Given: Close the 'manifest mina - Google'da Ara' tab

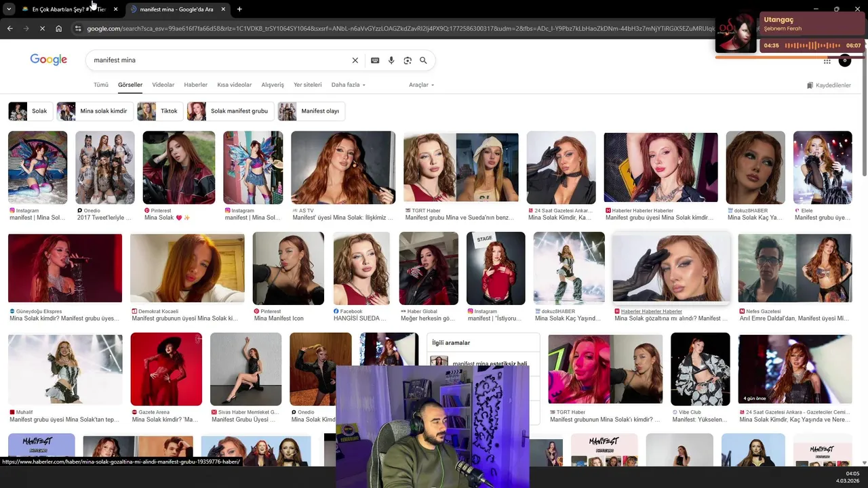Looking at the screenshot, I should [x=224, y=9].
